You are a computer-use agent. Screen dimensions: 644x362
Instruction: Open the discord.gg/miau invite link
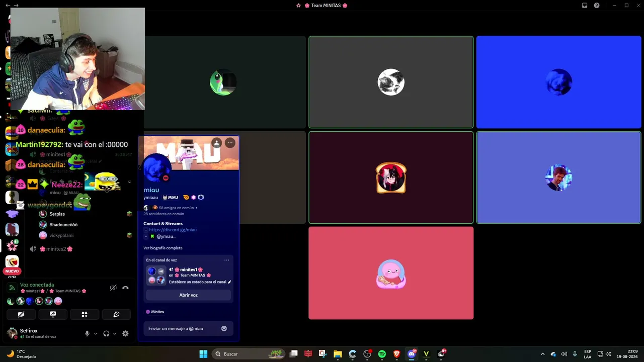[x=173, y=230]
